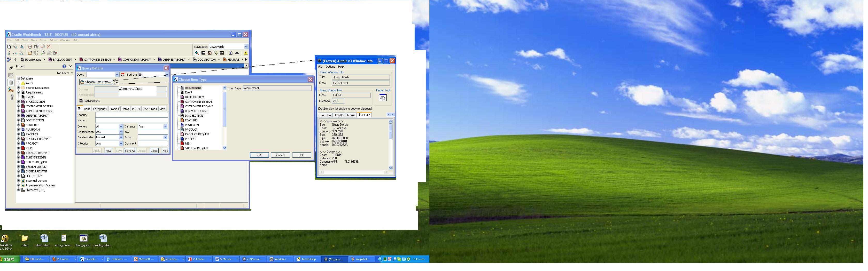Screen dimensions: 868x271
Task: Expand the Source Documents tree node
Action: click(19, 88)
